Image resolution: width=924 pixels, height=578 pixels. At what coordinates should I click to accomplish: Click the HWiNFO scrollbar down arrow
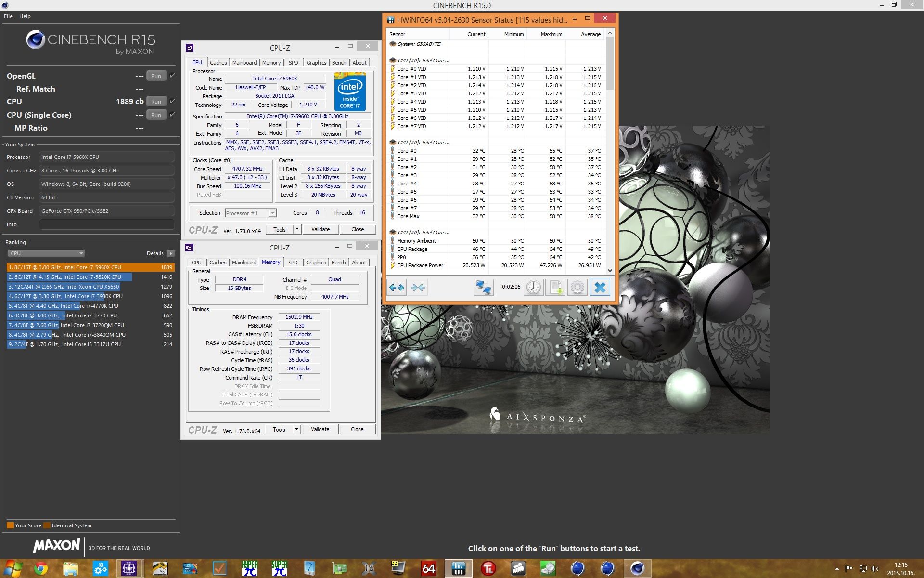[610, 271]
